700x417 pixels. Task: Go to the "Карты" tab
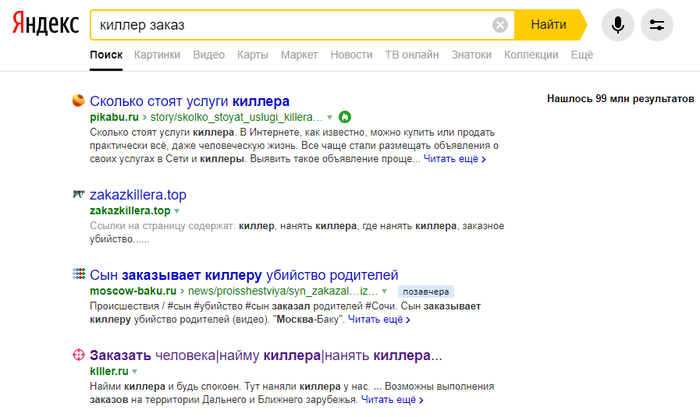253,54
